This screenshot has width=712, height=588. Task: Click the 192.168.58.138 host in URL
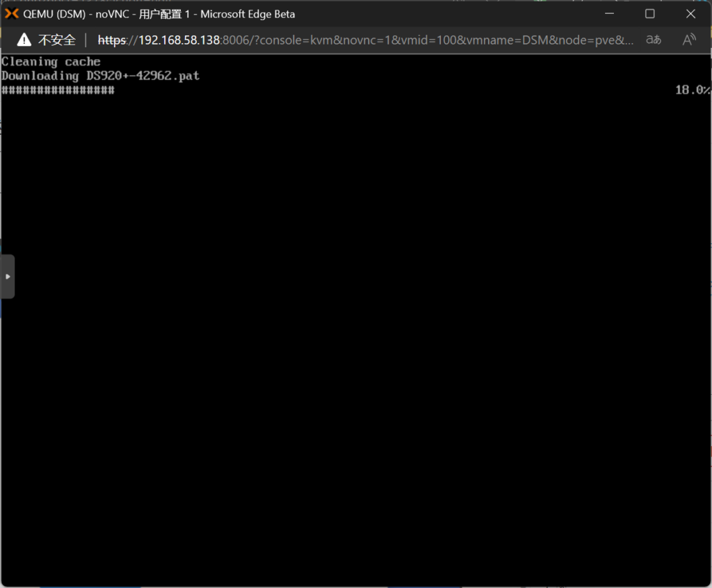point(179,40)
